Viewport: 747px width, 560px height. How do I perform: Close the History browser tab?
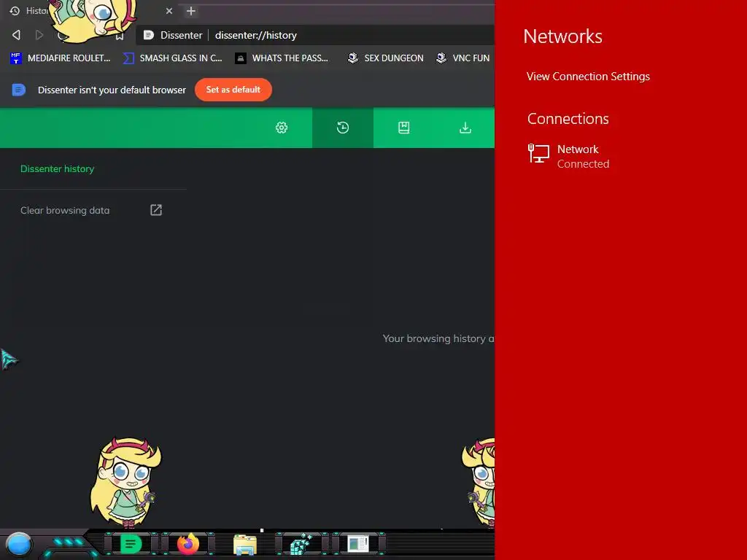click(x=169, y=11)
